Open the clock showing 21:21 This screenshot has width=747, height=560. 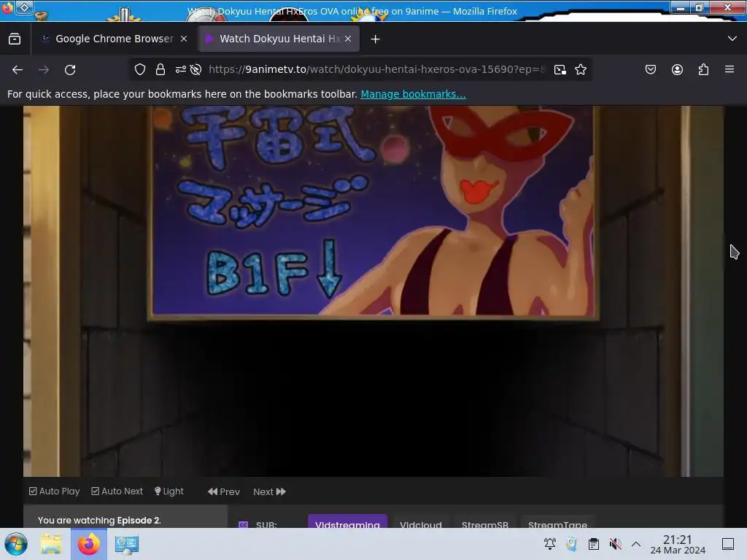pos(678,544)
